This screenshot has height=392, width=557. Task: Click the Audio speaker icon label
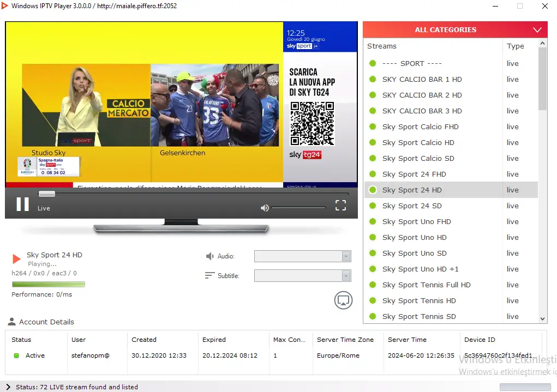pos(209,256)
